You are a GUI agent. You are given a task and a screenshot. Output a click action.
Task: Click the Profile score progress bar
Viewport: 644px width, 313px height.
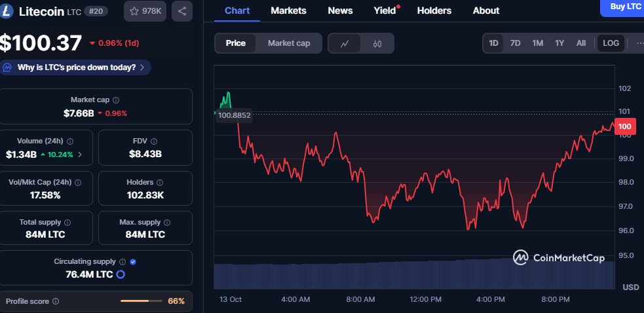coord(142,301)
